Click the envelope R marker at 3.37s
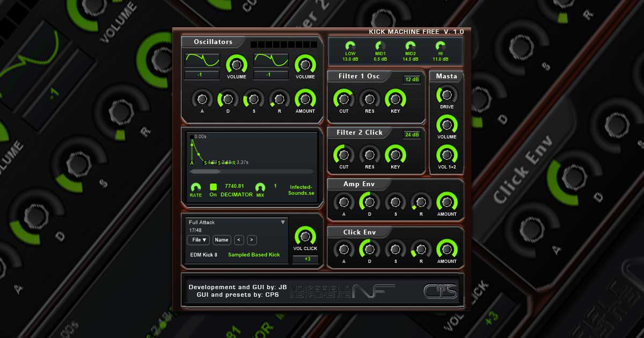Image resolution: width=644 pixels, height=338 pixels. point(234,162)
